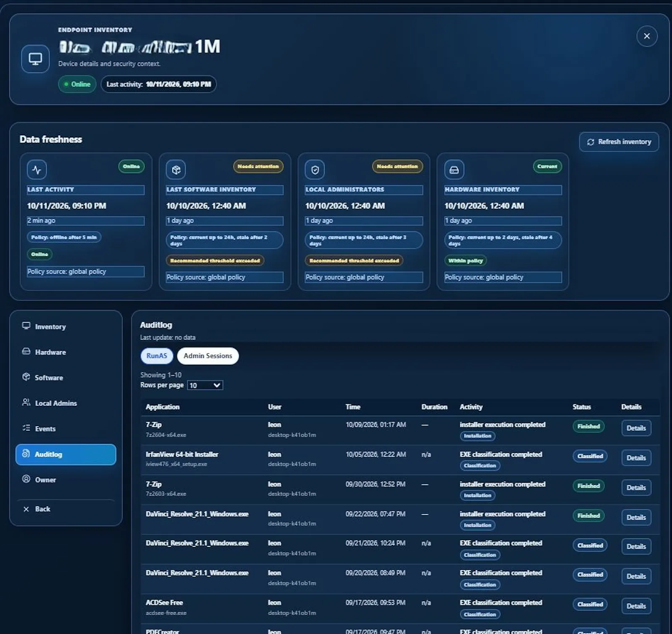This screenshot has height=634, width=672.
Task: Click the shield icon on Local Administrators card
Action: 315,170
